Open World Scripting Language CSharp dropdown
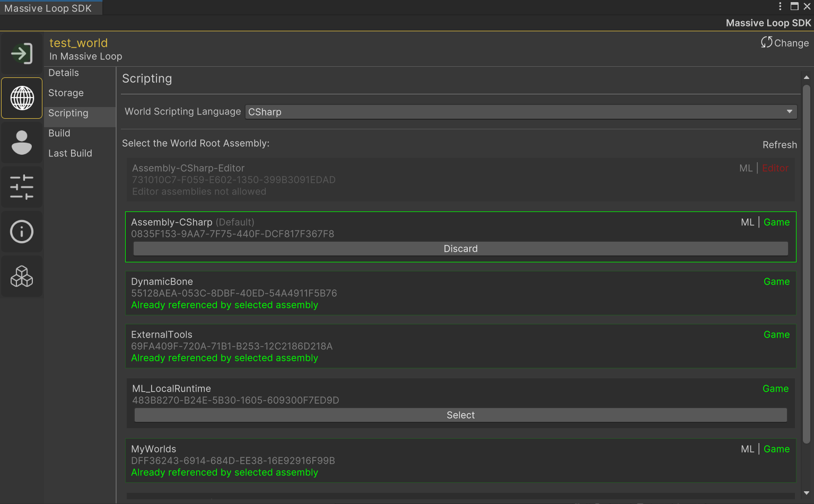This screenshot has width=814, height=504. pos(521,112)
